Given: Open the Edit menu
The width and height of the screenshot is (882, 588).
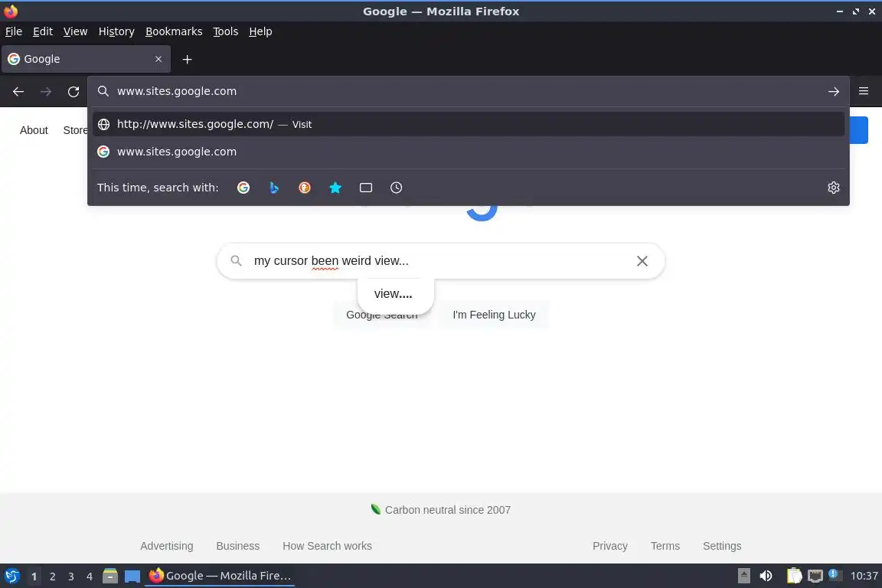Looking at the screenshot, I should click(43, 31).
